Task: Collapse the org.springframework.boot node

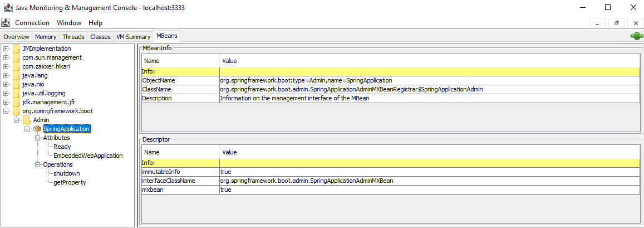Action: (6, 111)
